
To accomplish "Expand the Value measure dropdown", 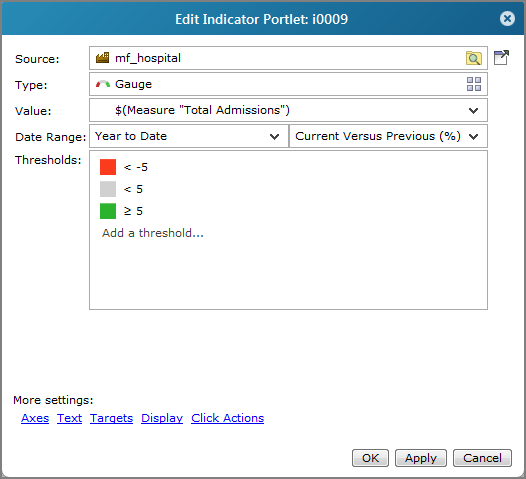I will (473, 110).
